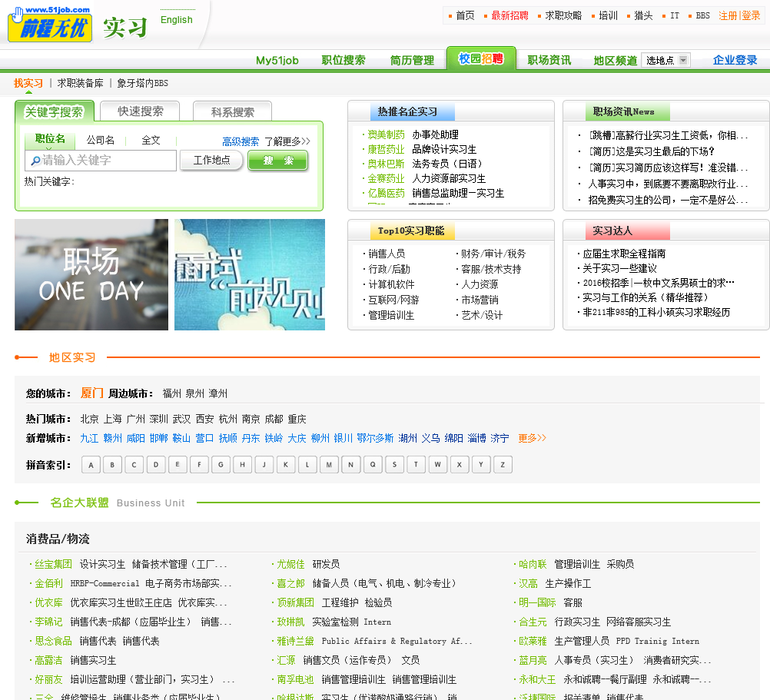Select 职位名 search type
770x700 pixels.
tap(50, 139)
